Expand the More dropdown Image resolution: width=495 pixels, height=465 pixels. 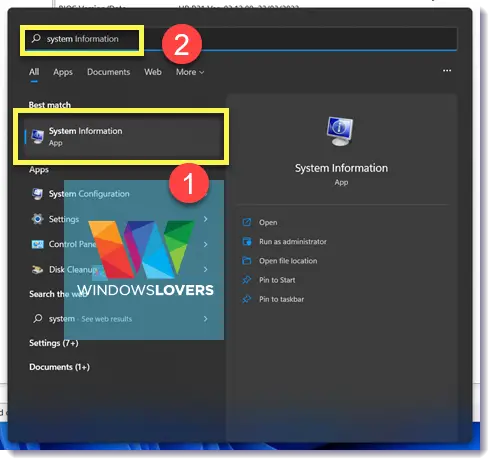coord(190,72)
